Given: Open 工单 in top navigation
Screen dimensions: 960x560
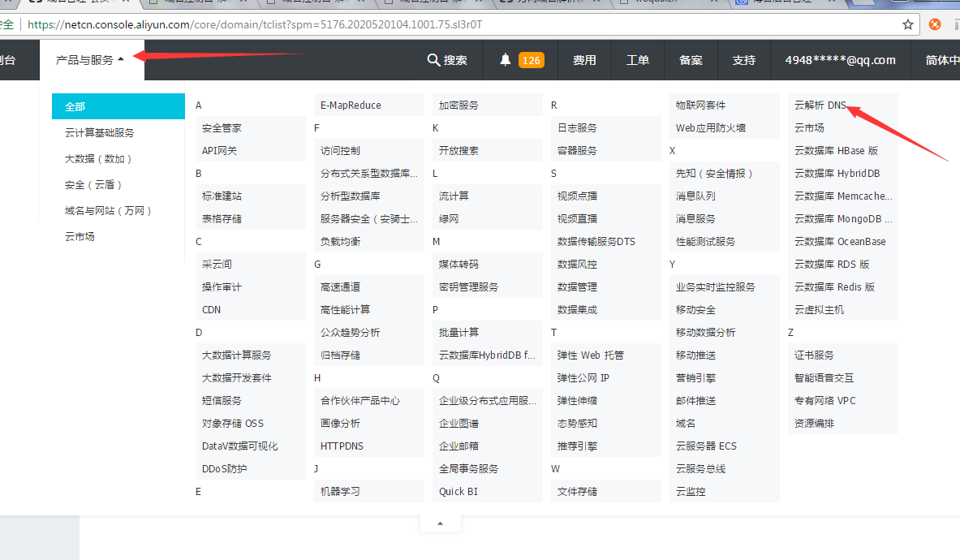Looking at the screenshot, I should [x=637, y=60].
